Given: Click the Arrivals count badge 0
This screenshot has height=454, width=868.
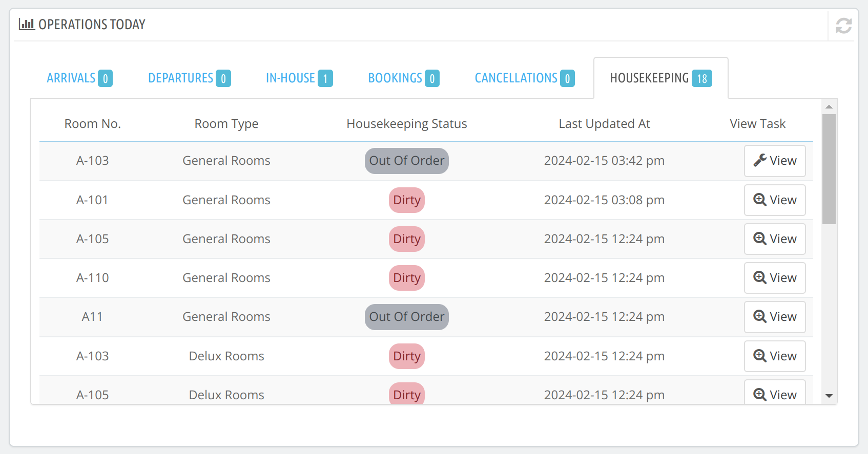Looking at the screenshot, I should point(106,78).
